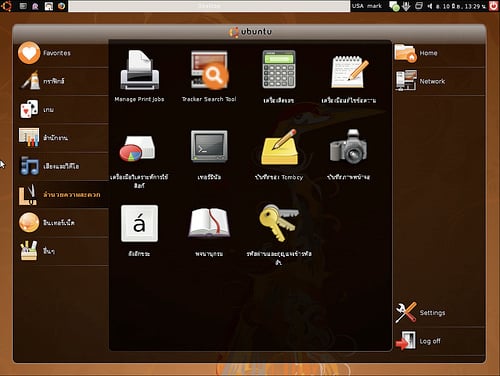
Task: Open Settings with wrench icon
Action: 439,313
